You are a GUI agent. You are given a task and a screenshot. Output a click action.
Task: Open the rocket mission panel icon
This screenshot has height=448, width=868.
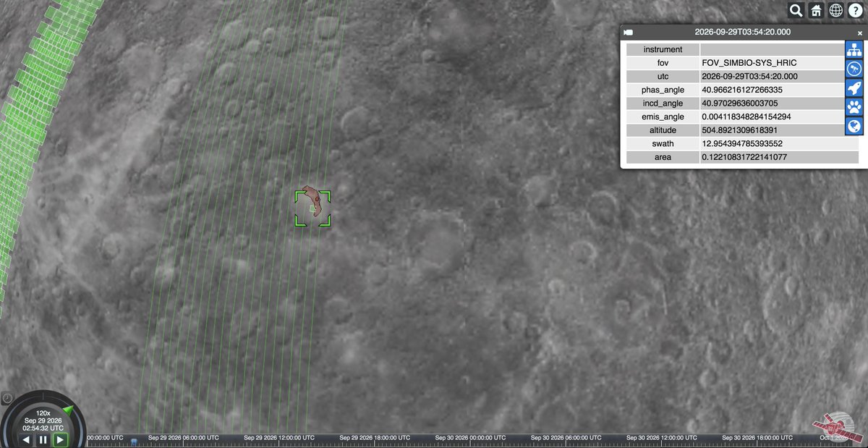tap(854, 88)
